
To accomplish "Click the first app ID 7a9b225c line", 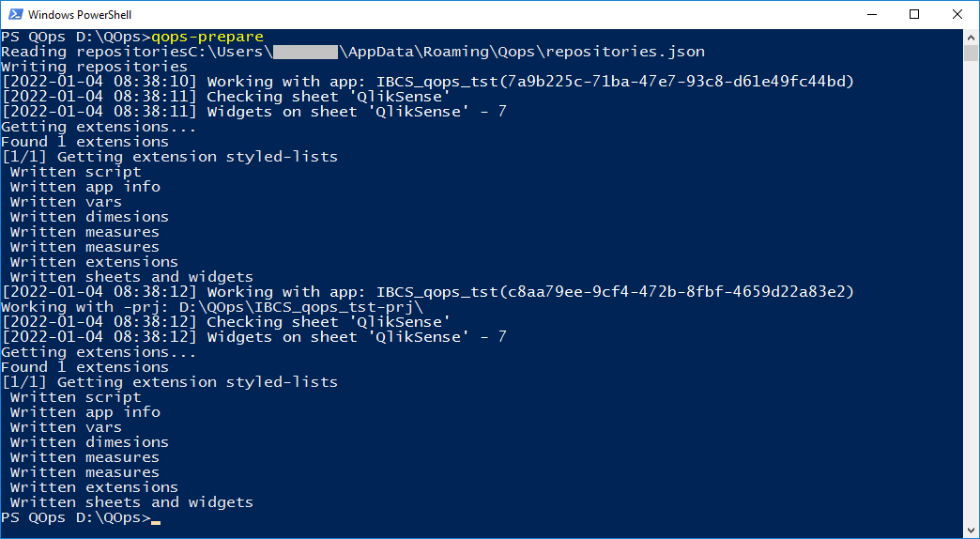I will (427, 82).
